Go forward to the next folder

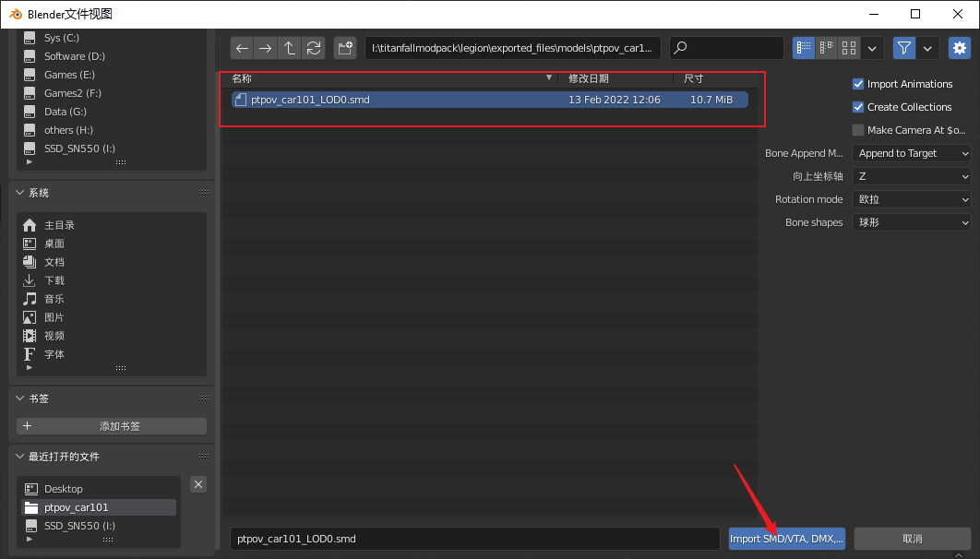(266, 48)
